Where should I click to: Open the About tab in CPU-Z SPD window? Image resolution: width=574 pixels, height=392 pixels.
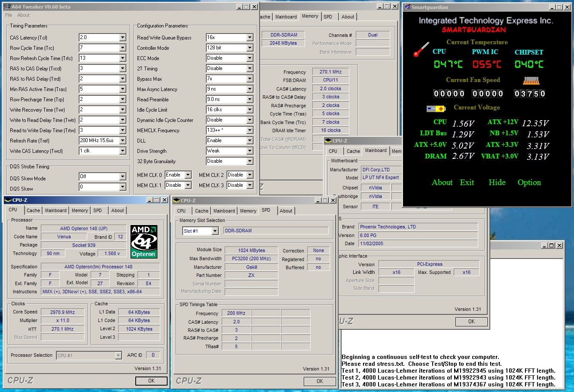tap(286, 211)
